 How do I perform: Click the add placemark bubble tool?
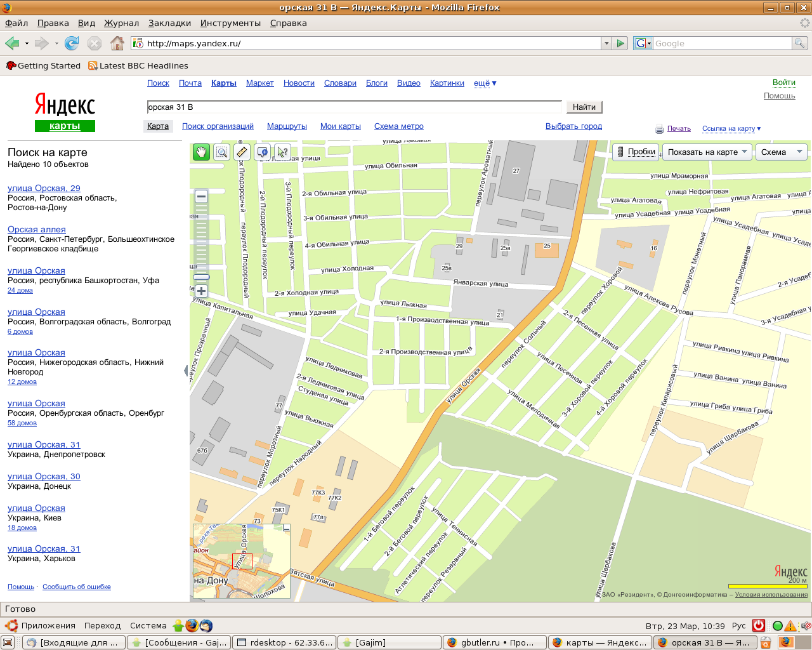pos(262,152)
